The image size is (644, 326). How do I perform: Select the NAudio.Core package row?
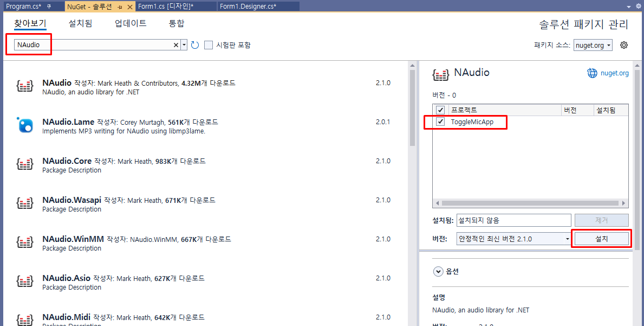pos(205,165)
